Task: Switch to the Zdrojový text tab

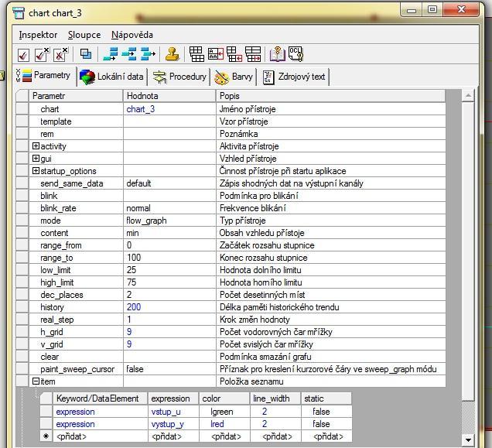Action: pos(294,77)
